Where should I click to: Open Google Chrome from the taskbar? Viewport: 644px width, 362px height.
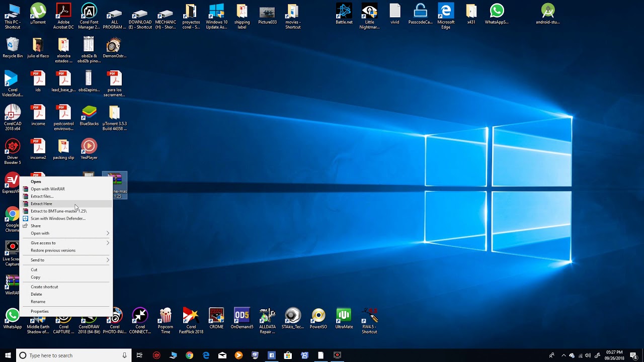(189, 355)
